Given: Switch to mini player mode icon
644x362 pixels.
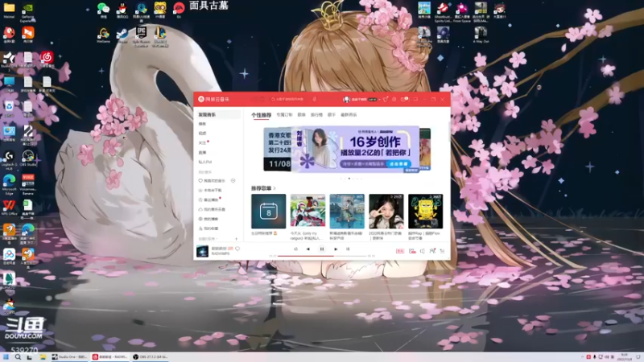Looking at the screenshot, I should click(415, 99).
